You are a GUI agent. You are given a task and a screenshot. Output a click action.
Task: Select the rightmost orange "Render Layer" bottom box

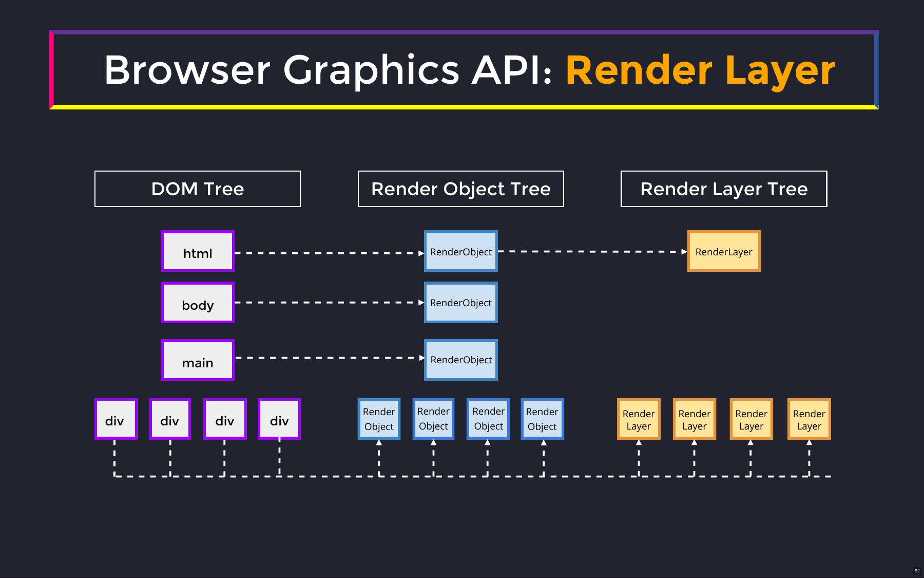(x=809, y=419)
